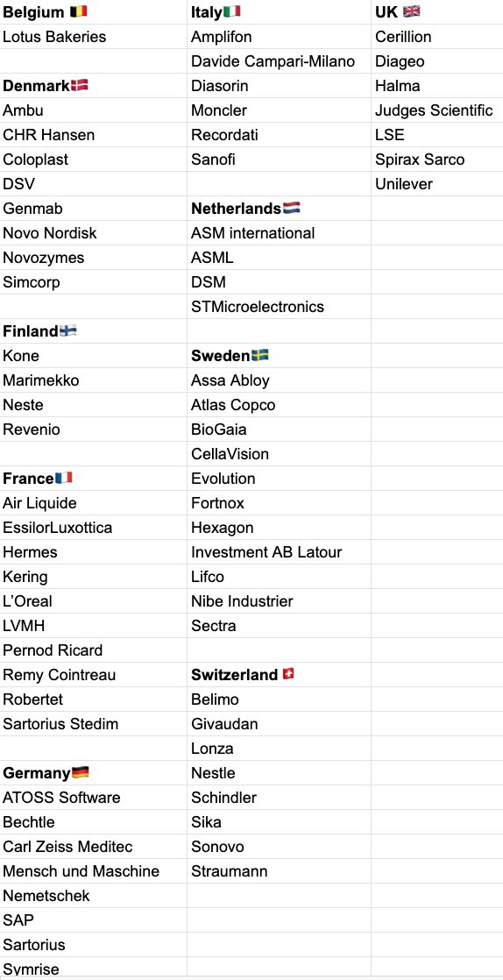Click the Italy flag icon
The width and height of the screenshot is (503, 980).
[231, 11]
